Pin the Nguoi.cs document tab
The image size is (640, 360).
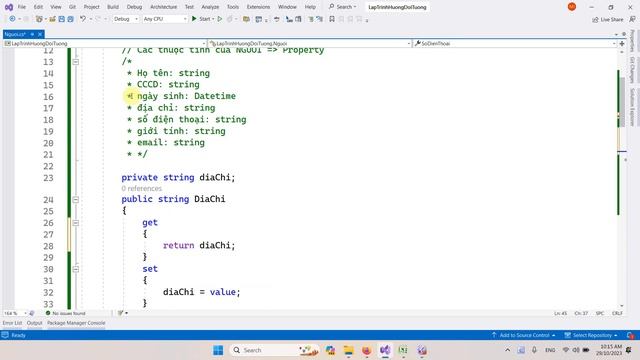coord(32,34)
